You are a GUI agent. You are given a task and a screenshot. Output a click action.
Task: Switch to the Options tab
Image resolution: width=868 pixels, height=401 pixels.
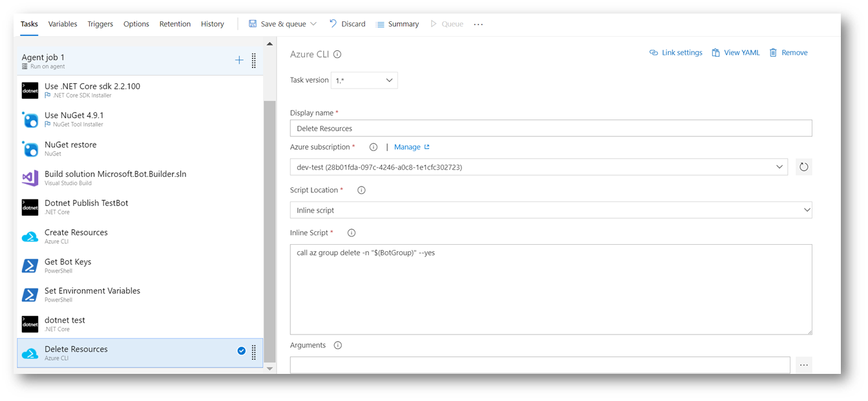pyautogui.click(x=136, y=25)
